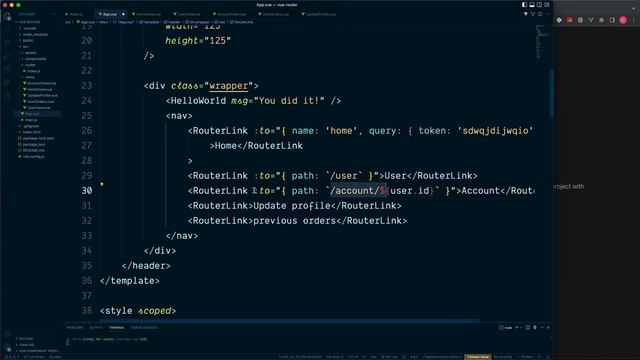Click the red extension icon in browser toolbar

tap(569, 20)
